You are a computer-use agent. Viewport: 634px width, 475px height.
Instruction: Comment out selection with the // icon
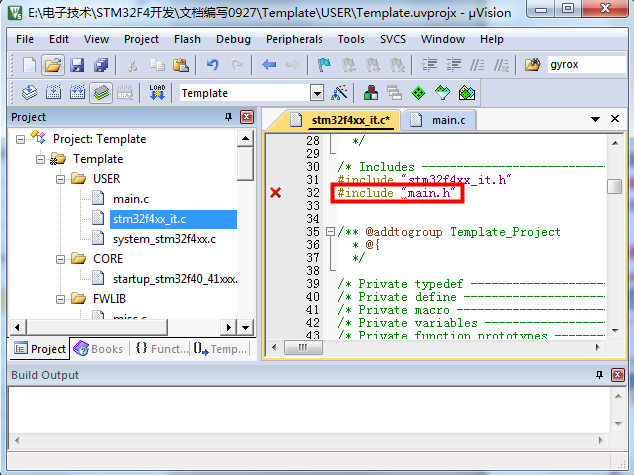pos(477,65)
